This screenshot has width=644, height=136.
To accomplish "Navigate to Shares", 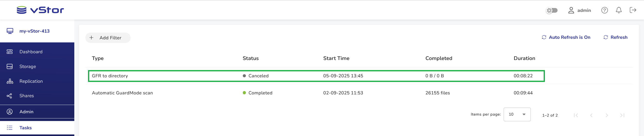I will click(27, 96).
